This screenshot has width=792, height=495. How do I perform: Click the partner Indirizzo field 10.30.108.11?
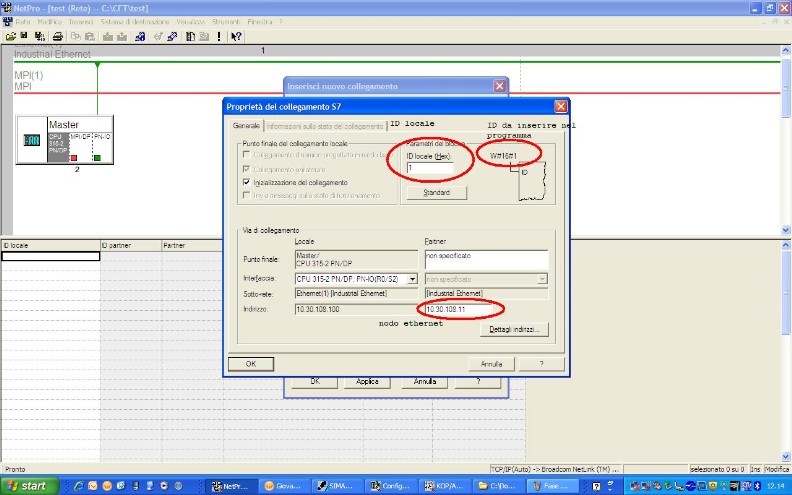pyautogui.click(x=459, y=309)
